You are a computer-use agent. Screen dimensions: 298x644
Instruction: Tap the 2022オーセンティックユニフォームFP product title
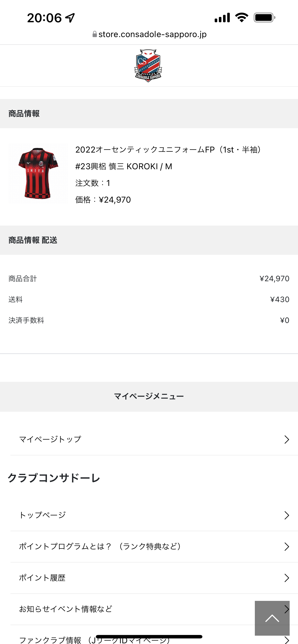(x=168, y=150)
